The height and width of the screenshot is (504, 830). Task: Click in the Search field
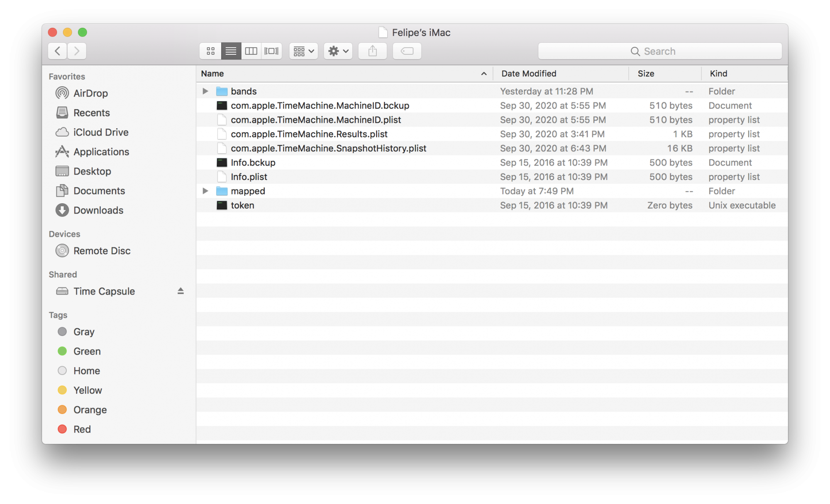tap(660, 51)
